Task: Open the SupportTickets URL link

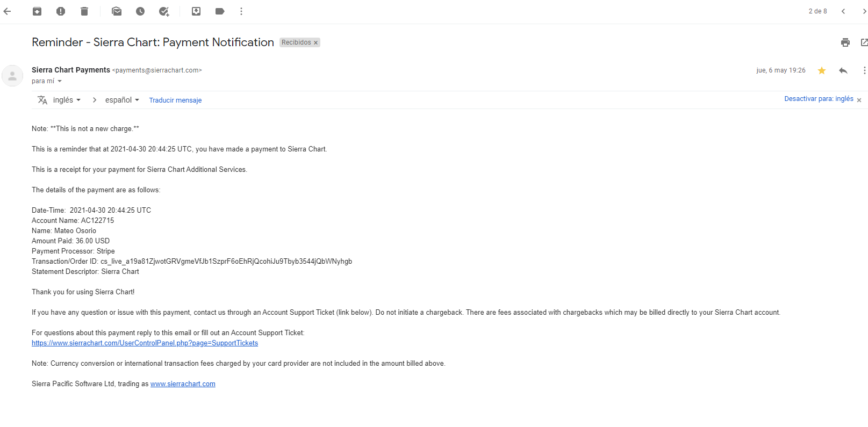Action: [145, 343]
